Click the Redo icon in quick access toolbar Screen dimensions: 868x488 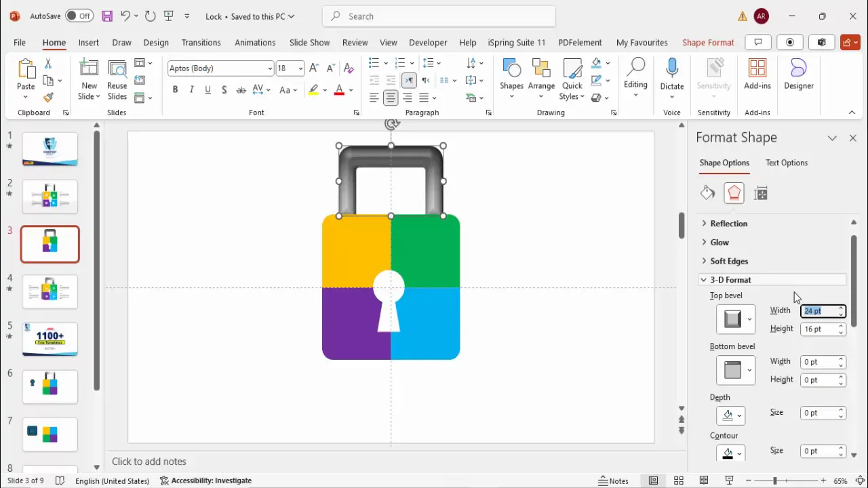pos(150,16)
